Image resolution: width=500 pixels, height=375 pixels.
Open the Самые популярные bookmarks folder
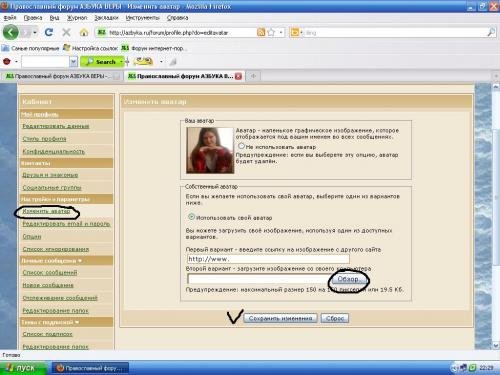[x=31, y=48]
